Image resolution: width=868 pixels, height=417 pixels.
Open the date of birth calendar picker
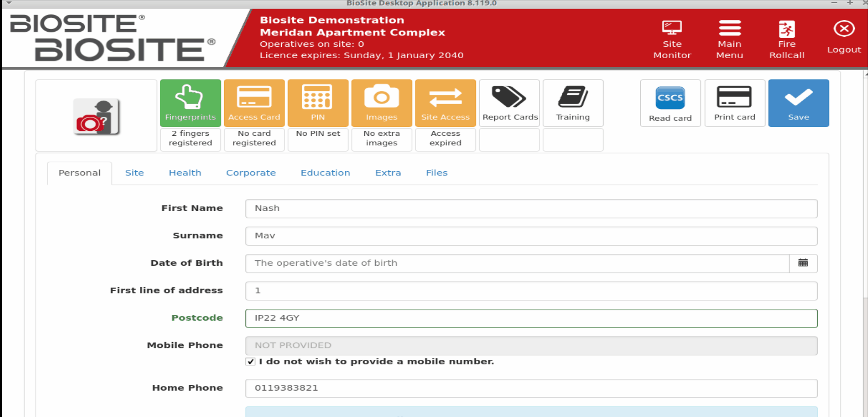pos(803,263)
